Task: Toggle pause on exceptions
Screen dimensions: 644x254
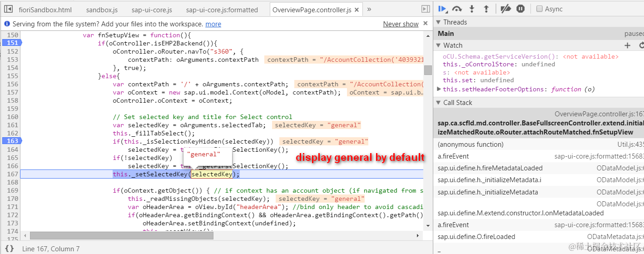Action: [520, 9]
